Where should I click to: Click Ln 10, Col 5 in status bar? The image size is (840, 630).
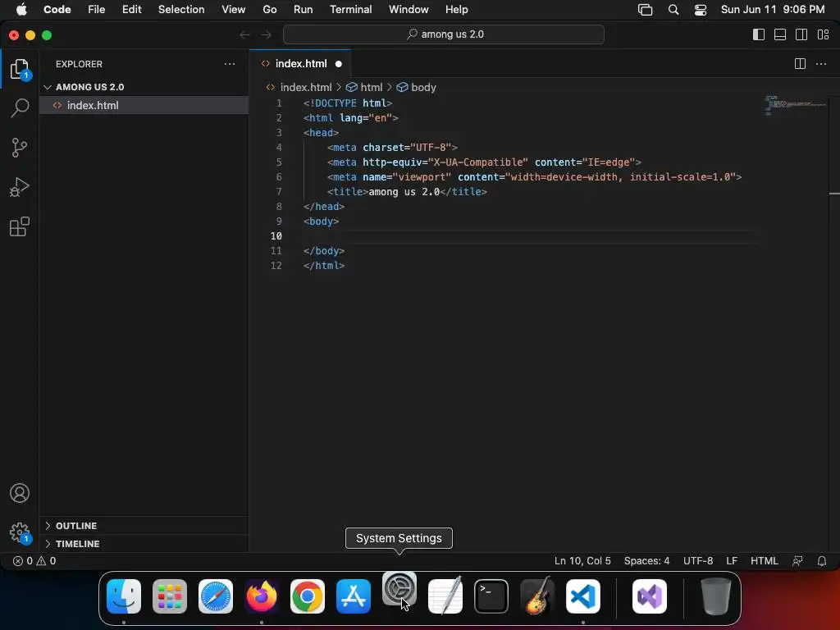coord(582,561)
